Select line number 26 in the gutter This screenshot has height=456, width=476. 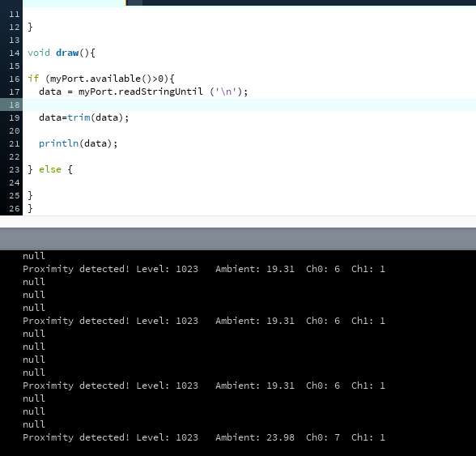point(15,209)
